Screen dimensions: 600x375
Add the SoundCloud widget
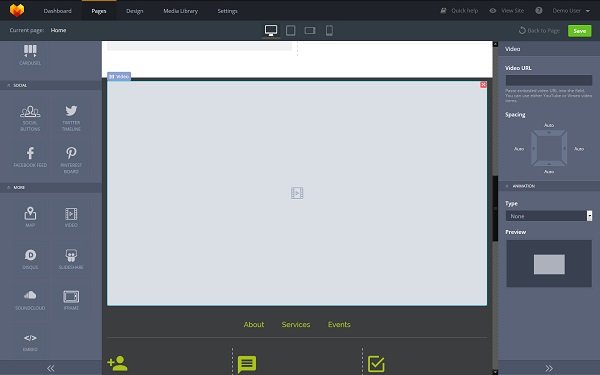[x=30, y=300]
